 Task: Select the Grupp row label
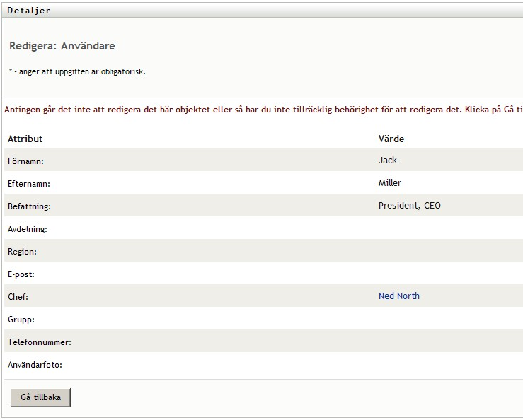point(21,320)
